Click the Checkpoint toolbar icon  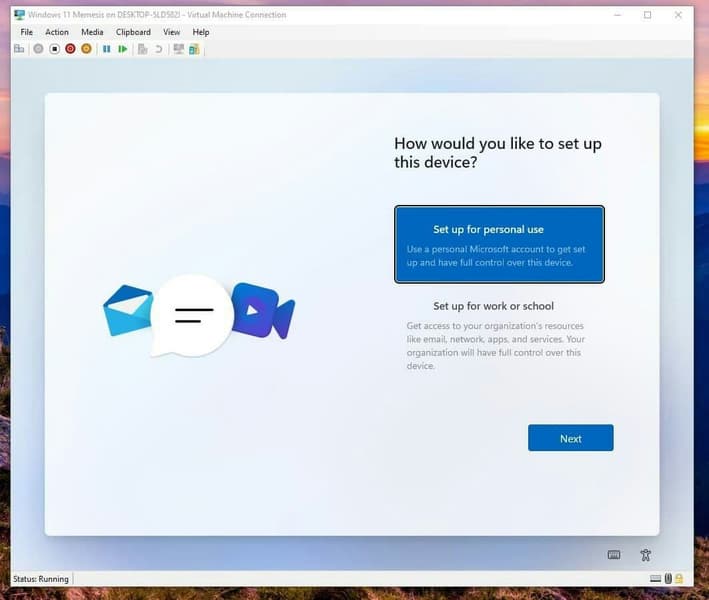(143, 49)
